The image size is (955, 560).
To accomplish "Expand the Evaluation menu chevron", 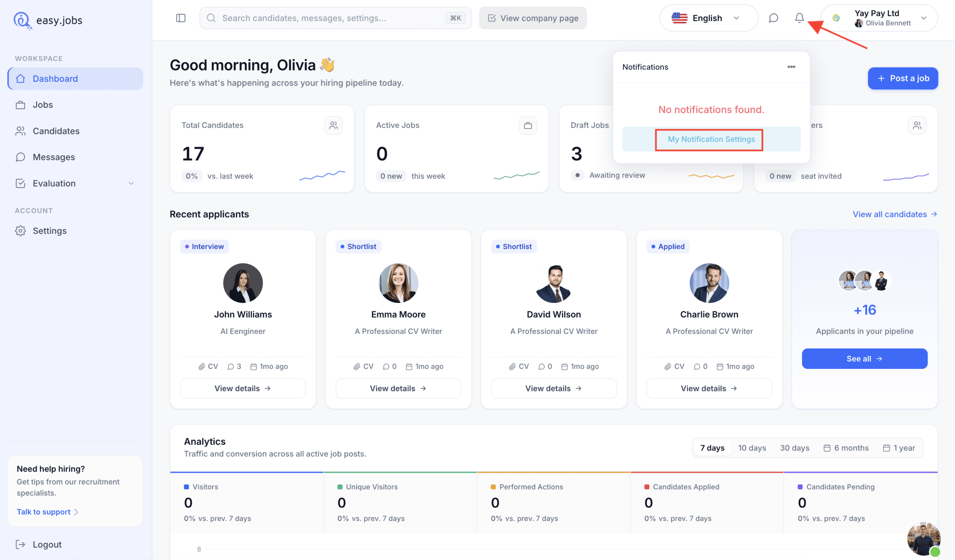I will click(131, 184).
